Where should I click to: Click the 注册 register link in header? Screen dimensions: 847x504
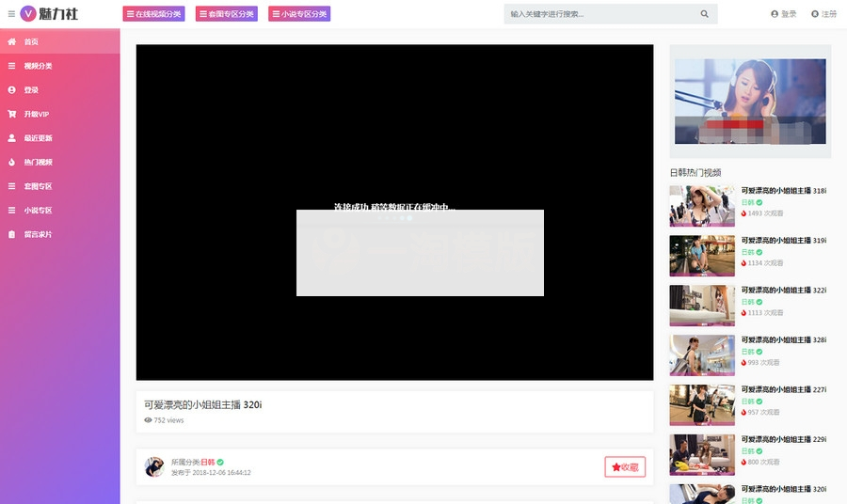(823, 14)
